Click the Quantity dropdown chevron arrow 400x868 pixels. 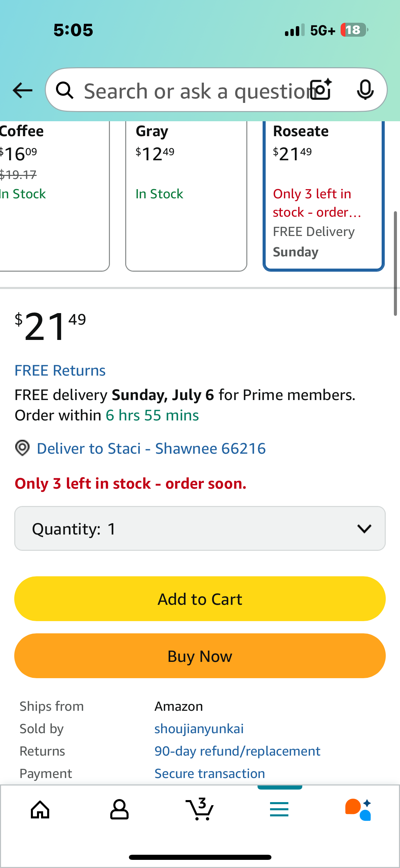coord(364,528)
